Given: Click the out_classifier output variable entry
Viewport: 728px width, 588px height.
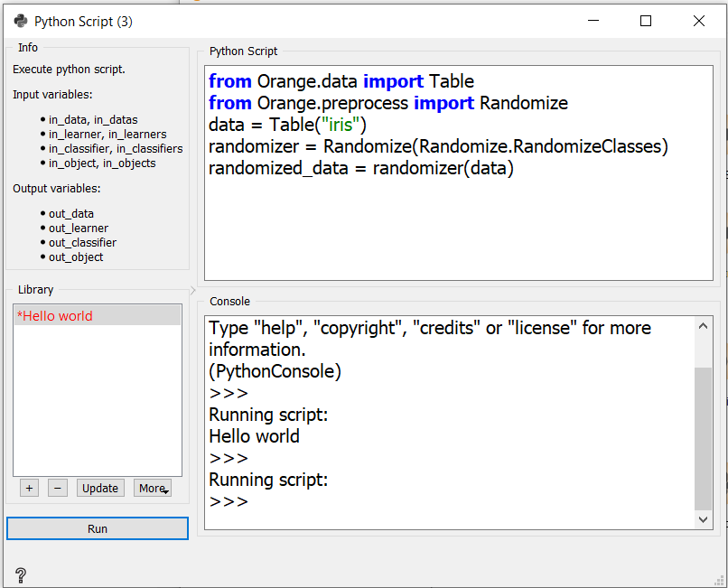Looking at the screenshot, I should point(81,242).
